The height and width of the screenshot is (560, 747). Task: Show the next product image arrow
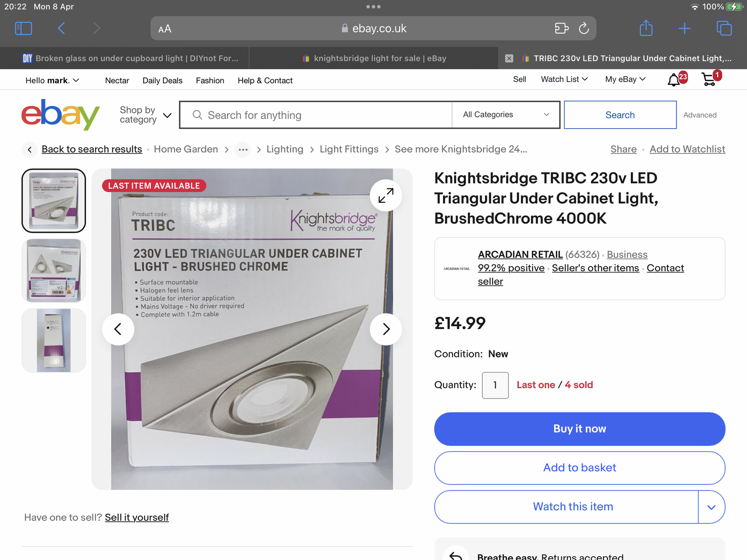(386, 329)
